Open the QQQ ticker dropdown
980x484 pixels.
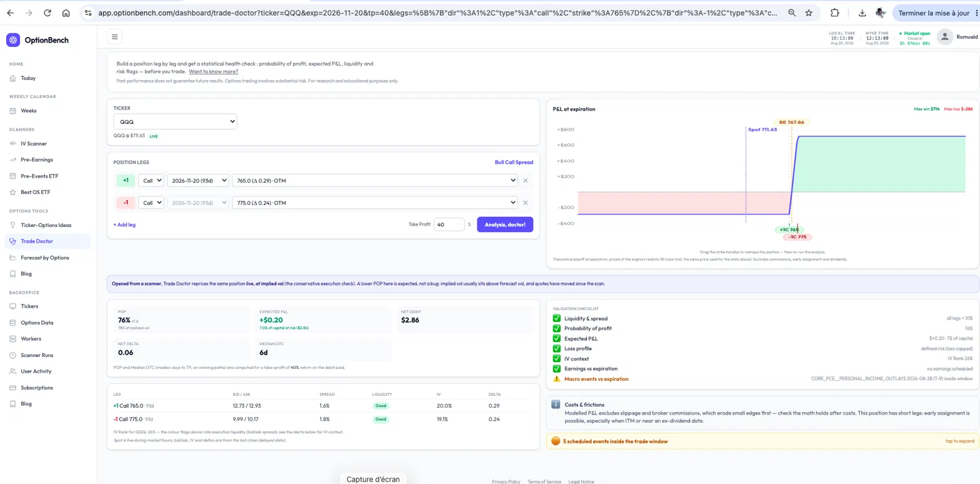[175, 121]
